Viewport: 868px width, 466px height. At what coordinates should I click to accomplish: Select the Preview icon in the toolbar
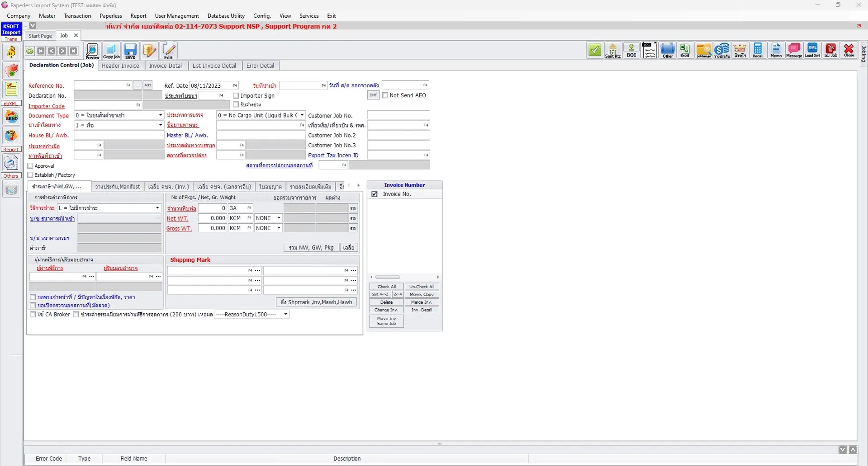(92, 51)
